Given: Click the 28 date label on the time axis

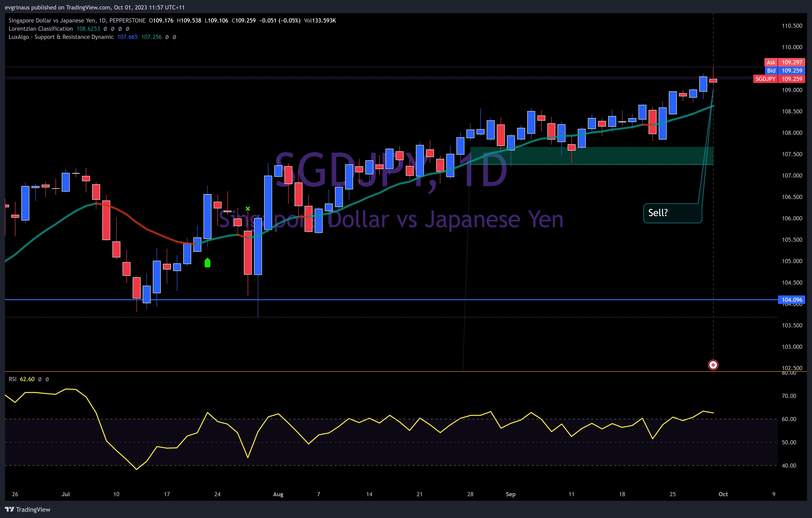Looking at the screenshot, I should coord(470,494).
